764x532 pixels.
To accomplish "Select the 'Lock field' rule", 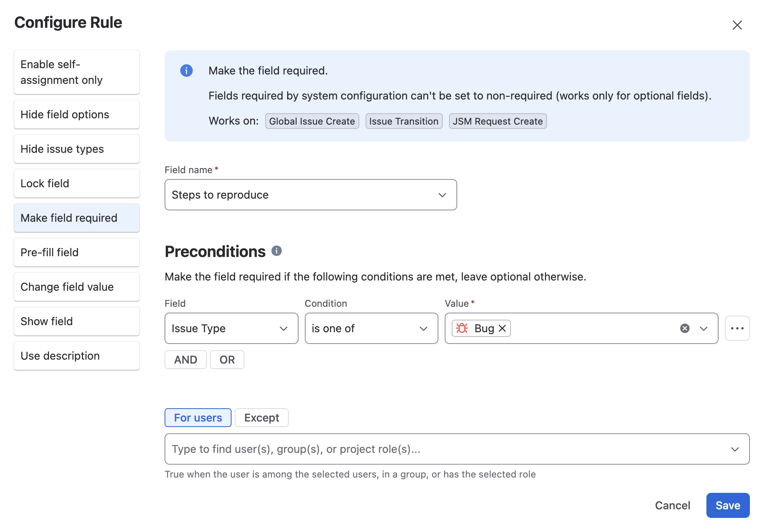I will click(77, 183).
